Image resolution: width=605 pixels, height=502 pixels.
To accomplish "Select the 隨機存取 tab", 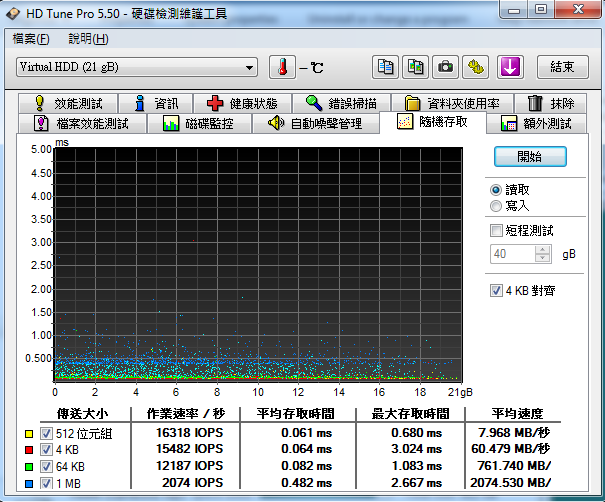I will [x=433, y=122].
